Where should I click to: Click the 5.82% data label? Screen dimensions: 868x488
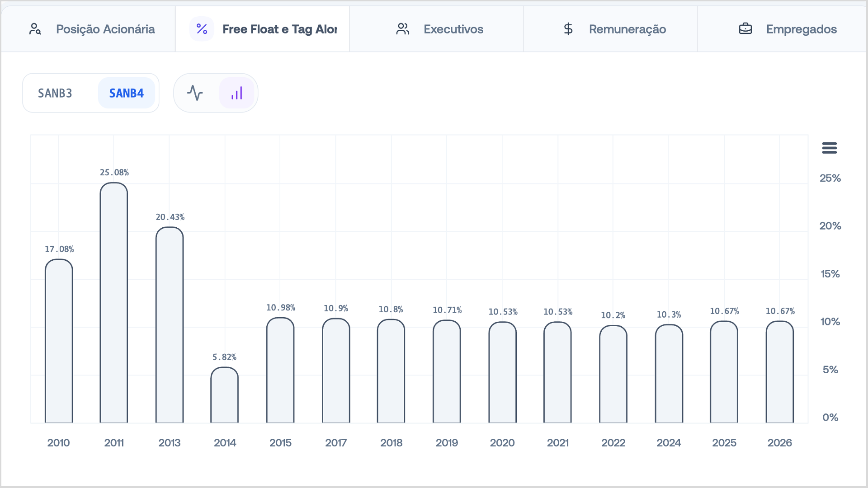point(225,357)
